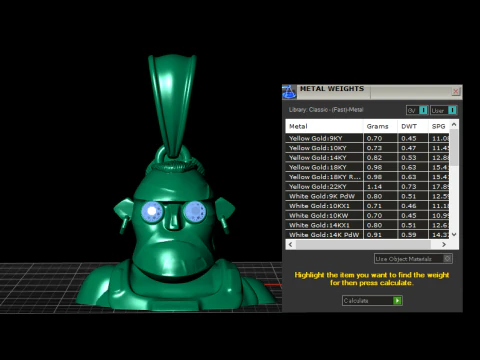Click DWT value 0.63 for Yellow Gold:18KY
Screen dimensions: 480x360
[x=409, y=167]
